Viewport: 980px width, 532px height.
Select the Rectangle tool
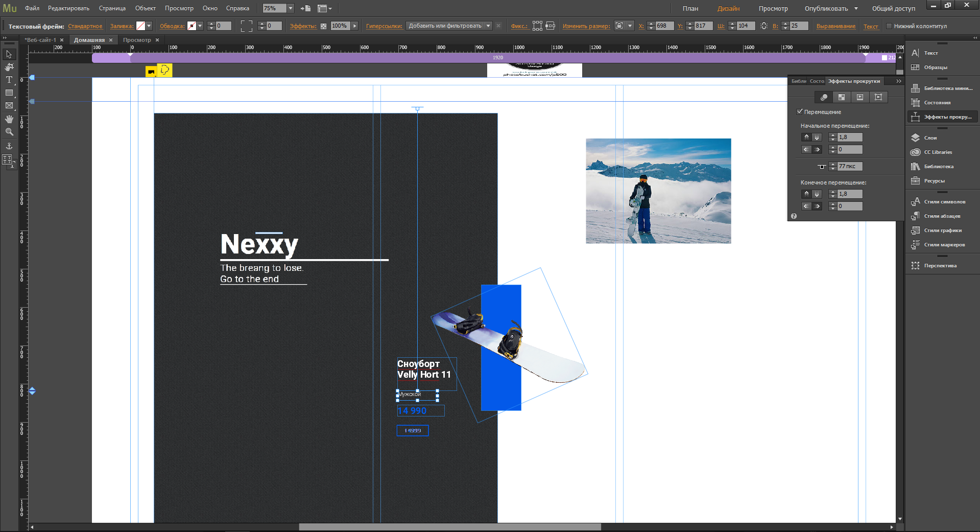pyautogui.click(x=9, y=92)
